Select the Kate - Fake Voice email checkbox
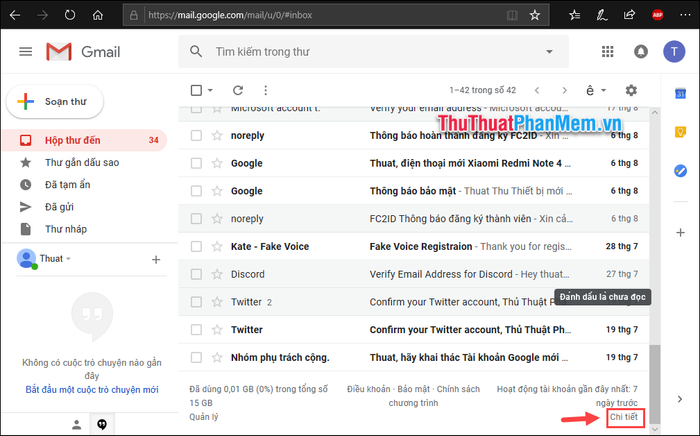 click(x=196, y=246)
